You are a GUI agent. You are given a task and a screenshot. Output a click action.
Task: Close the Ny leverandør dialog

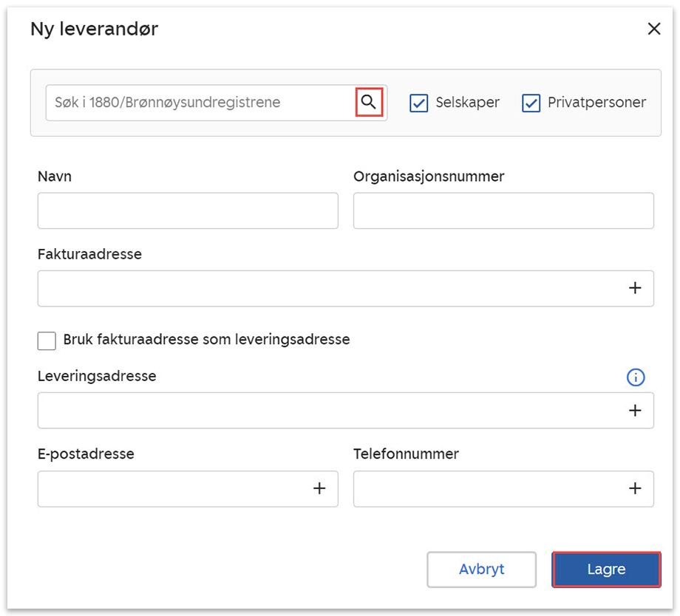tap(653, 30)
